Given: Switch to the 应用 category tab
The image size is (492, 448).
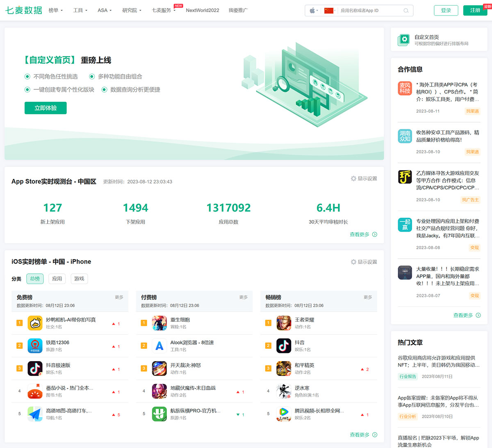Looking at the screenshot, I should [57, 279].
